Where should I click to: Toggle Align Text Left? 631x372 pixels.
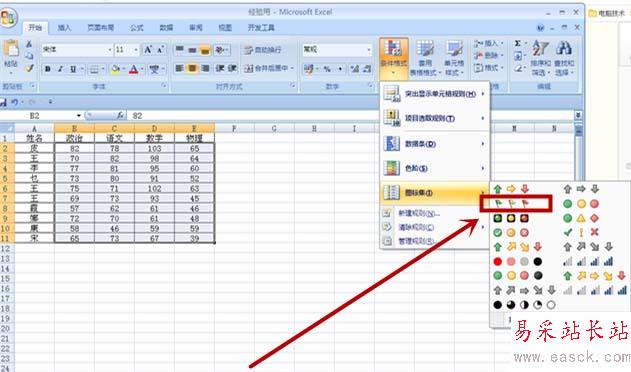tap(179, 68)
